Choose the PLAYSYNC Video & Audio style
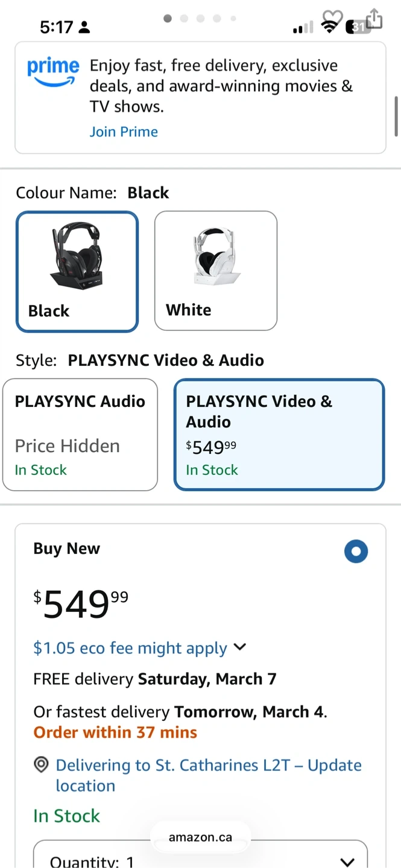This screenshot has width=401, height=868. [x=279, y=434]
